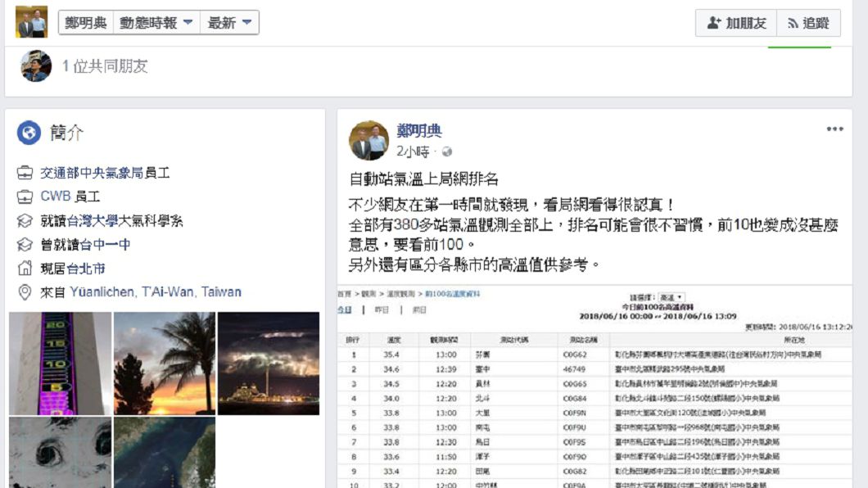Click station code C0G62
The height and width of the screenshot is (488, 868).
(x=575, y=355)
